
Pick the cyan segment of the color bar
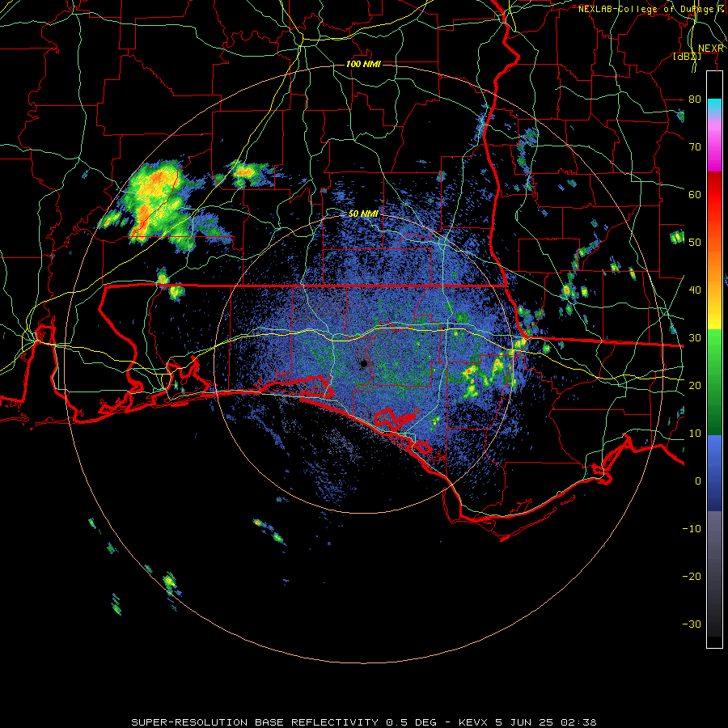point(714,108)
